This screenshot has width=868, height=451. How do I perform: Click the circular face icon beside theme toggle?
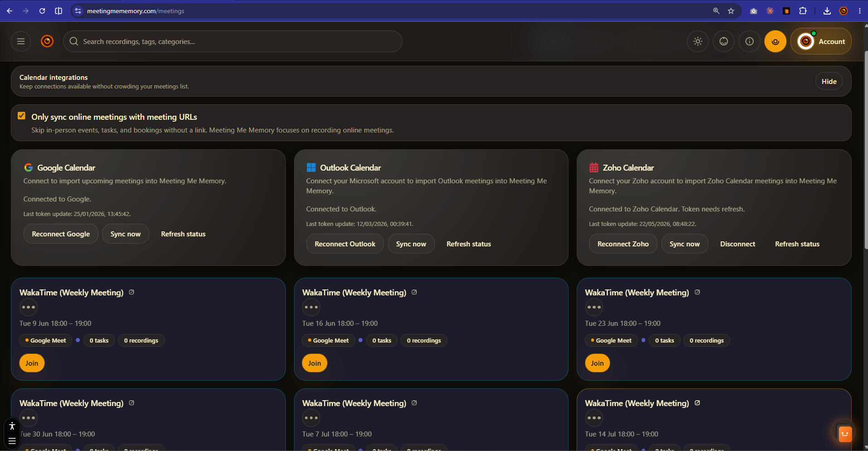click(724, 41)
